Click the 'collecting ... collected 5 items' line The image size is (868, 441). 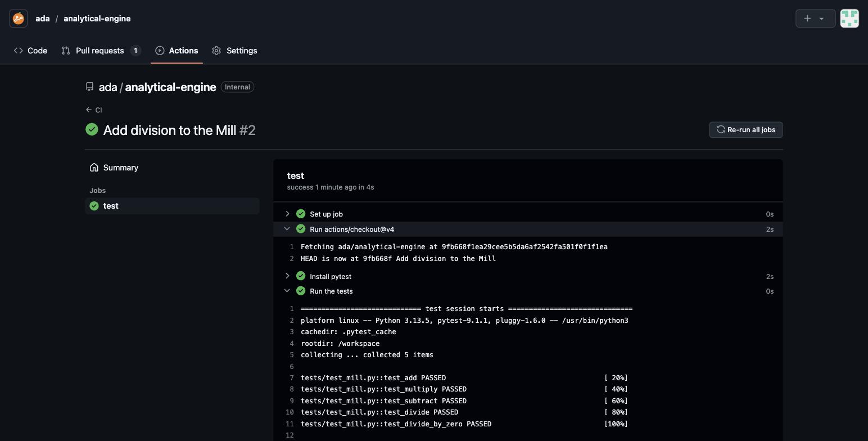367,355
